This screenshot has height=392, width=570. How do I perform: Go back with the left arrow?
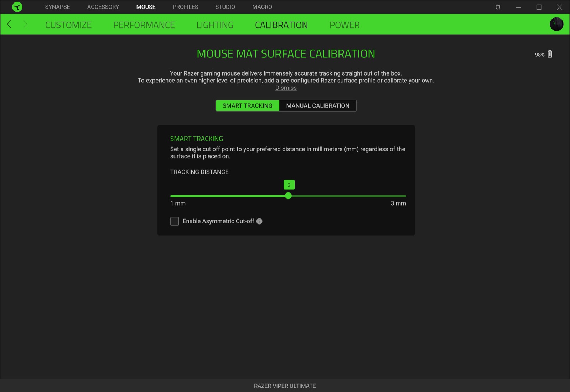tap(9, 24)
